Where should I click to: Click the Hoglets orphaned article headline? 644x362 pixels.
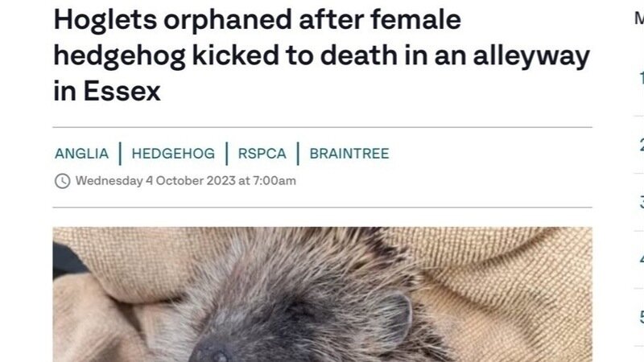tap(321, 55)
